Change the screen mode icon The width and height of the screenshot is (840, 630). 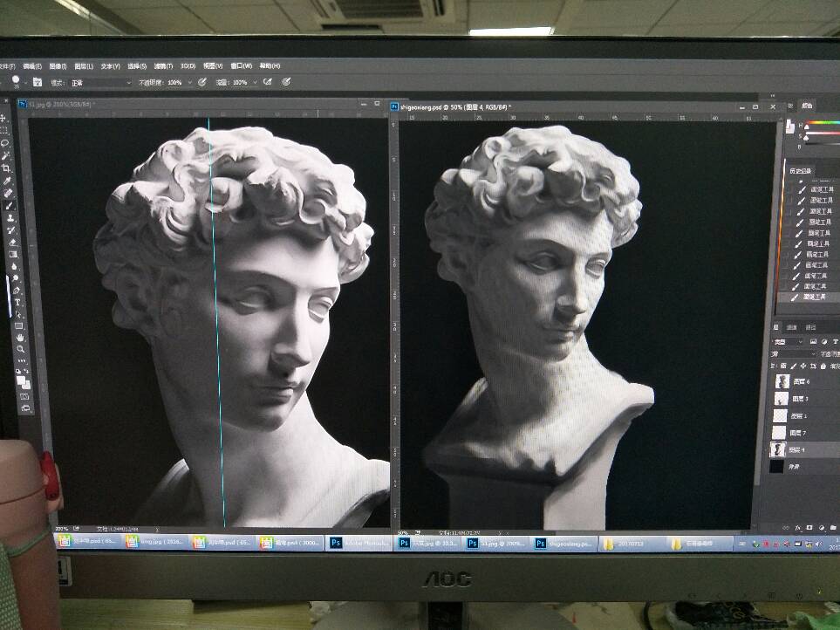[25, 408]
